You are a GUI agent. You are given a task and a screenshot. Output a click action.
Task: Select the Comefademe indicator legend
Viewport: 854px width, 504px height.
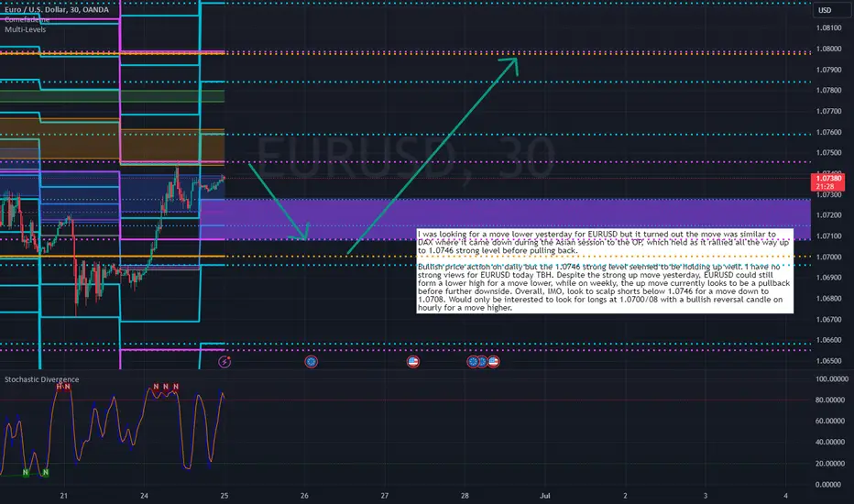[27, 19]
